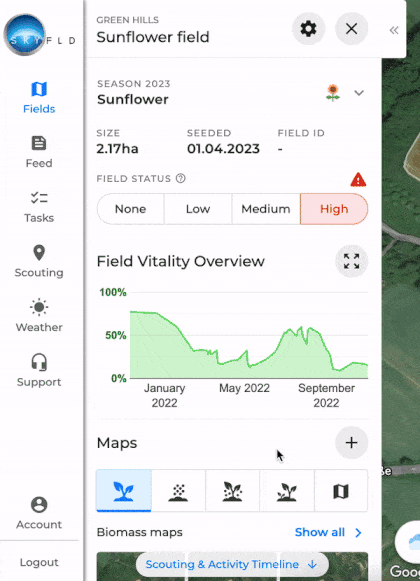The width and height of the screenshot is (420, 581).
Task: Select the growing sprout maps tab
Action: (x=287, y=491)
